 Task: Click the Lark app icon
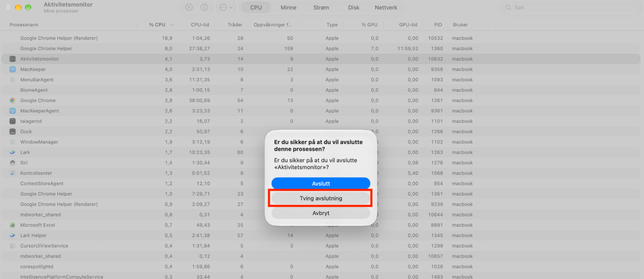(x=13, y=152)
